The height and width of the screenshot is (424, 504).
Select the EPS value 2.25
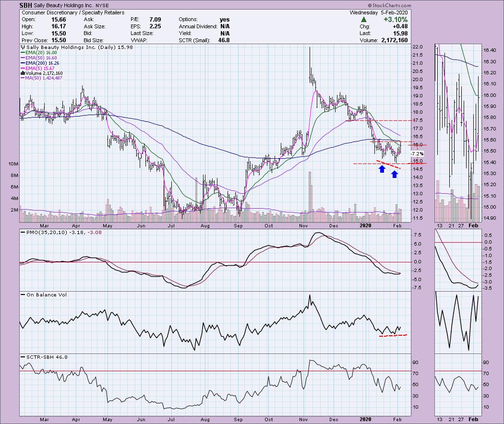pyautogui.click(x=155, y=26)
